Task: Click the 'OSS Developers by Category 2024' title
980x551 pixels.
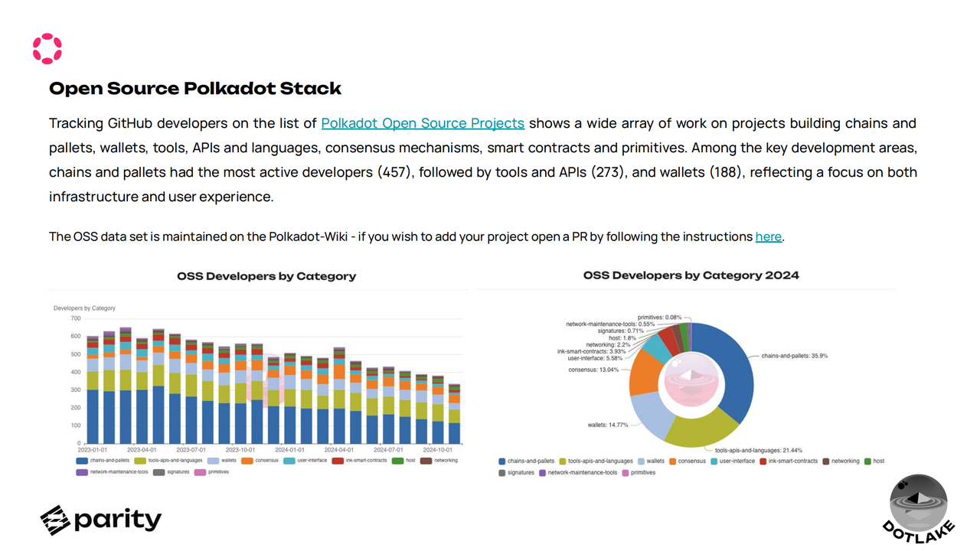Action: 691,275
